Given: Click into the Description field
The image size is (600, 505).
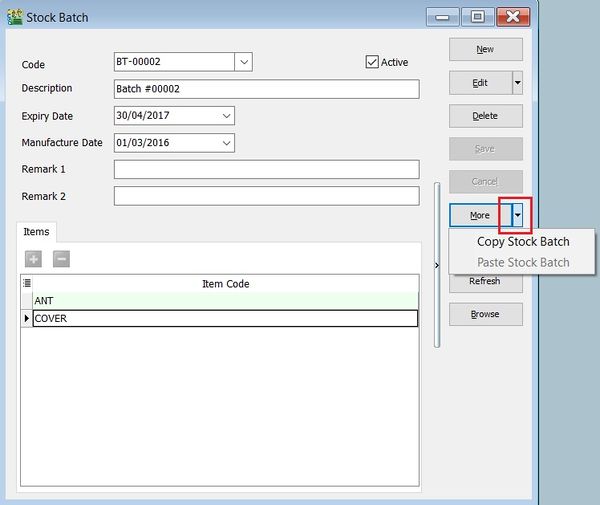Looking at the screenshot, I should 266,89.
